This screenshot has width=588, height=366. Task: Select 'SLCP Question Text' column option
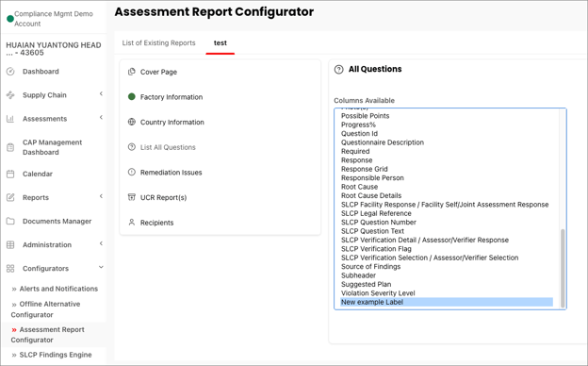click(372, 231)
